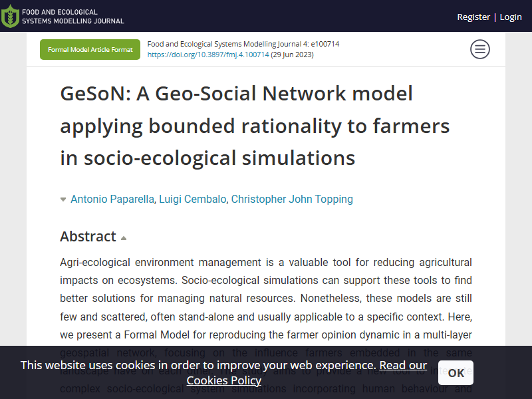The width and height of the screenshot is (532, 399).
Task: Click the journal shield logo icon
Action: (10, 16)
